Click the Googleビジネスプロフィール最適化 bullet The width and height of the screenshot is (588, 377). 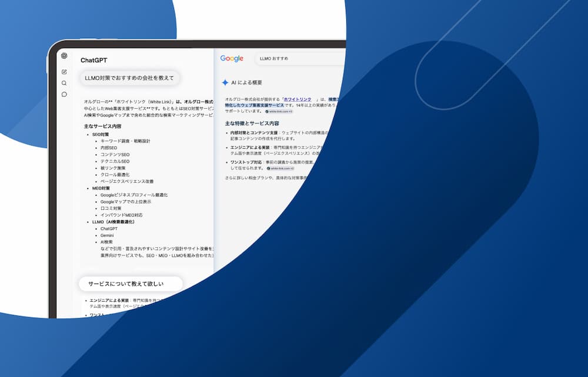[x=134, y=195]
